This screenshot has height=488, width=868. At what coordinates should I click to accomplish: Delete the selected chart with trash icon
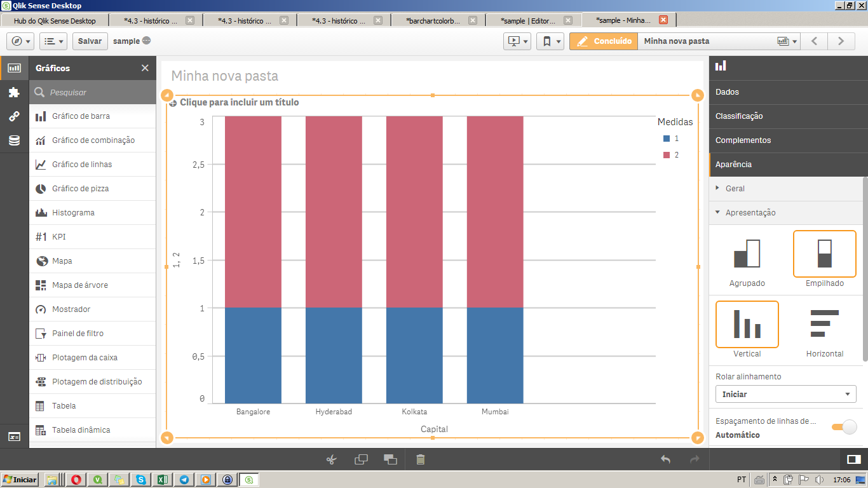point(420,459)
